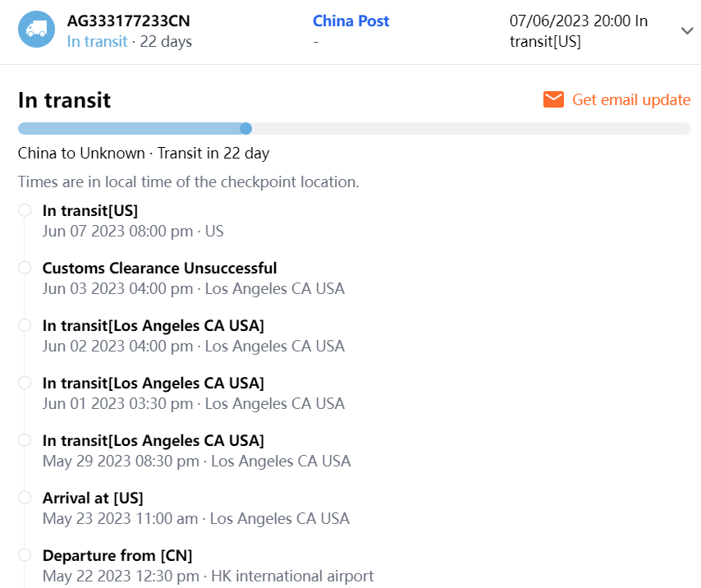Click the May 29 In transit checkpoint marker
701x588 pixels.
click(25, 440)
